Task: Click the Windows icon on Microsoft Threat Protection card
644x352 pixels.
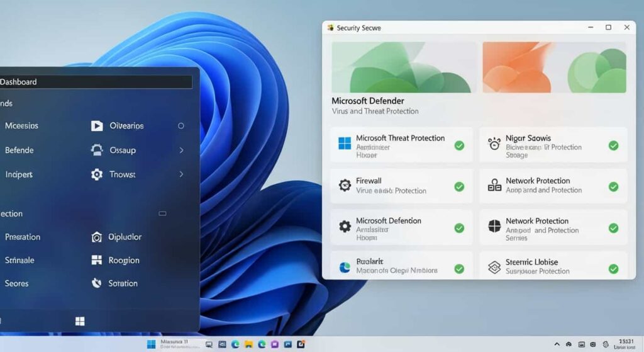Action: [344, 144]
